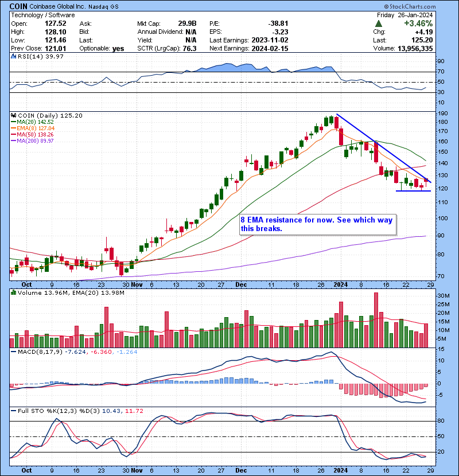Click the RSI indicator icon beside RSI(14)
This screenshot has width=459, height=476.
pyautogui.click(x=13, y=56)
